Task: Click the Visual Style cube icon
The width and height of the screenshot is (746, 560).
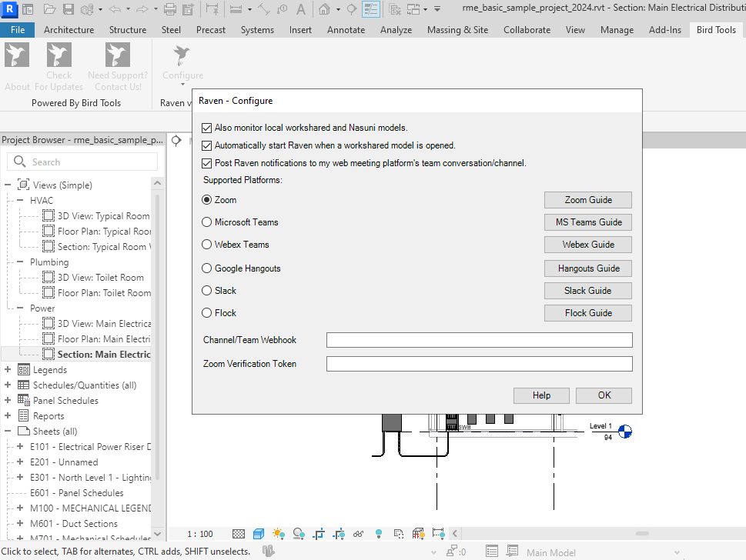Action: [259, 534]
